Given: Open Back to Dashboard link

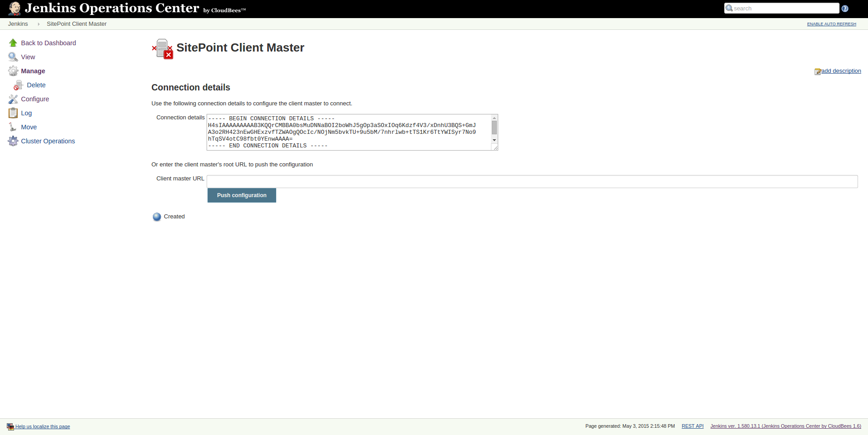Looking at the screenshot, I should tap(48, 43).
